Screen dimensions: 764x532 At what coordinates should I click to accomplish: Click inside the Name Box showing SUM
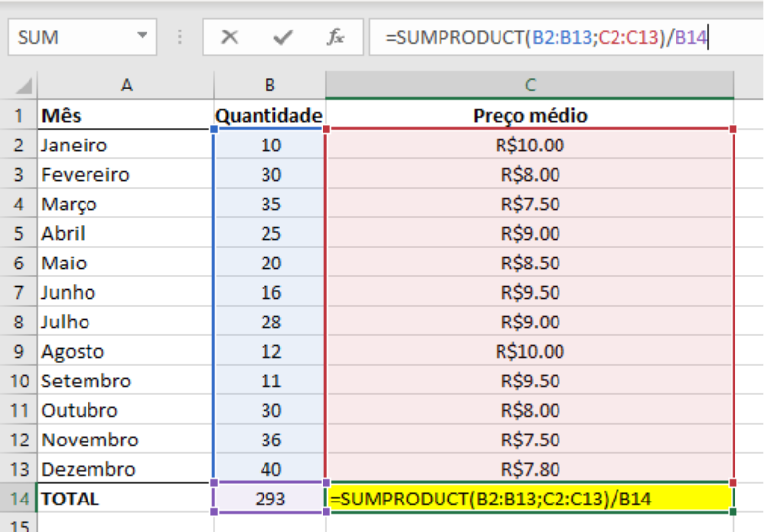pos(69,38)
